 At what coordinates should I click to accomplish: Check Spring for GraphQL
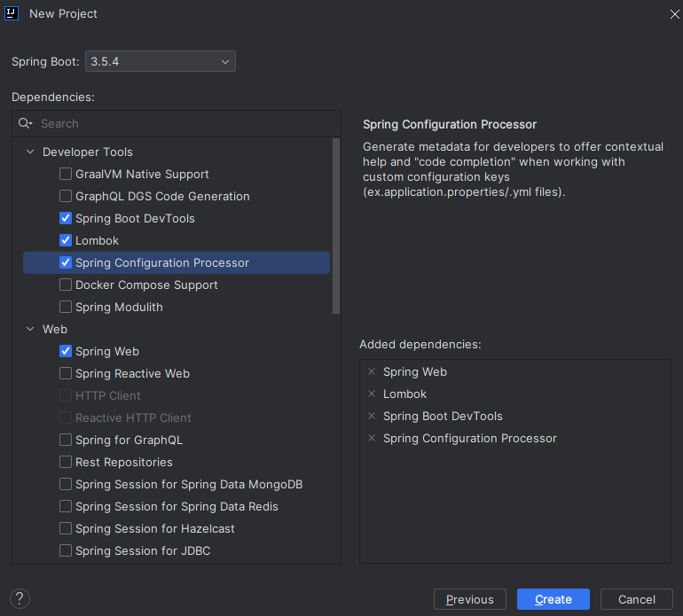(x=66, y=440)
